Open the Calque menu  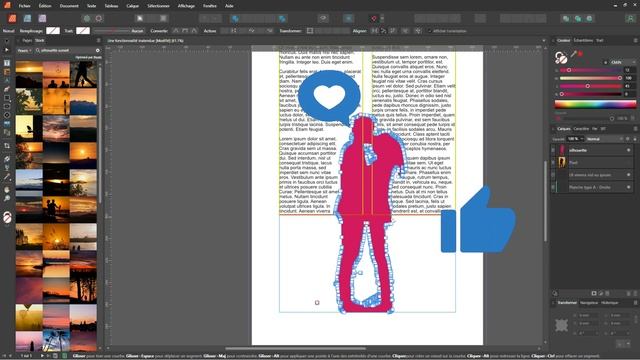coord(133,6)
